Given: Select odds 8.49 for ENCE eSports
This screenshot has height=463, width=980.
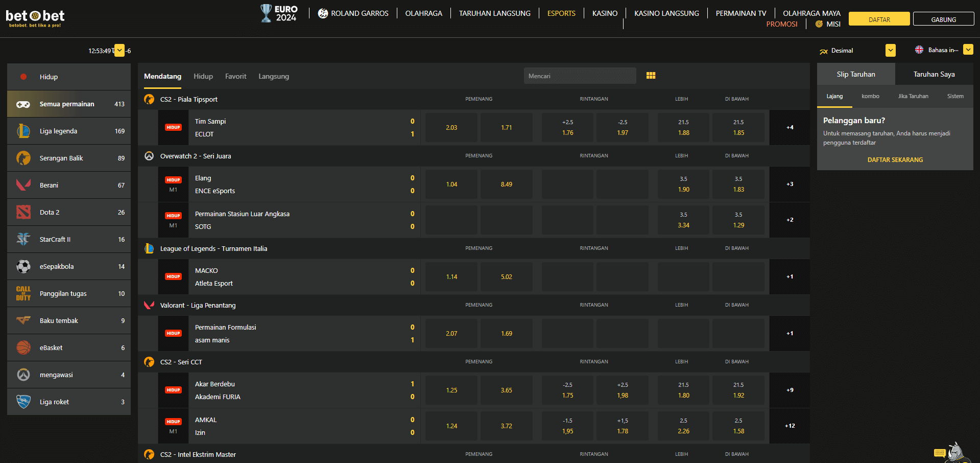Looking at the screenshot, I should click(506, 184).
